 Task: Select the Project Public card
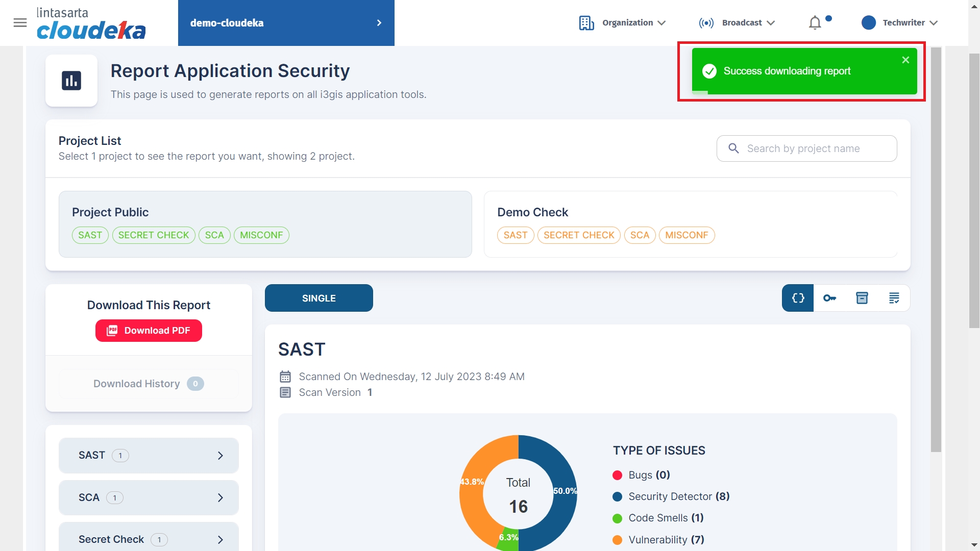point(265,224)
